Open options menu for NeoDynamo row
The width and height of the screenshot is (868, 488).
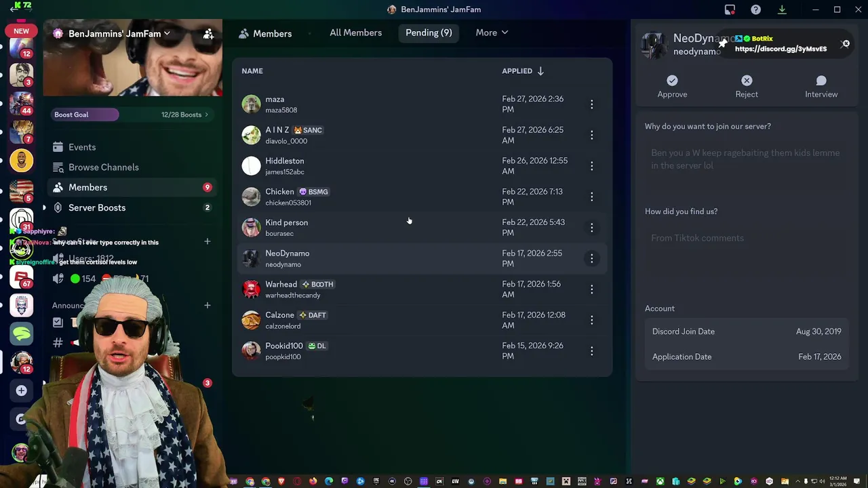coord(591,258)
